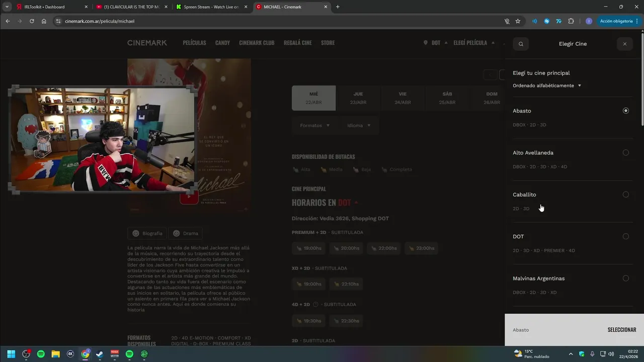The height and width of the screenshot is (362, 644).
Task: Open the Windows Start menu
Action: point(11,354)
